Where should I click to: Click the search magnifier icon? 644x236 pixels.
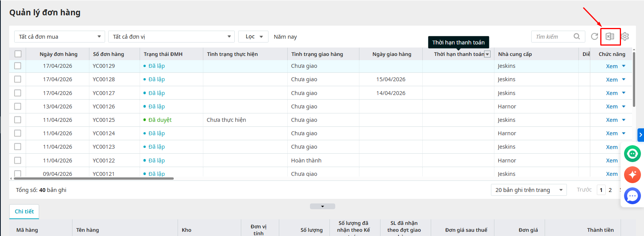pyautogui.click(x=576, y=36)
